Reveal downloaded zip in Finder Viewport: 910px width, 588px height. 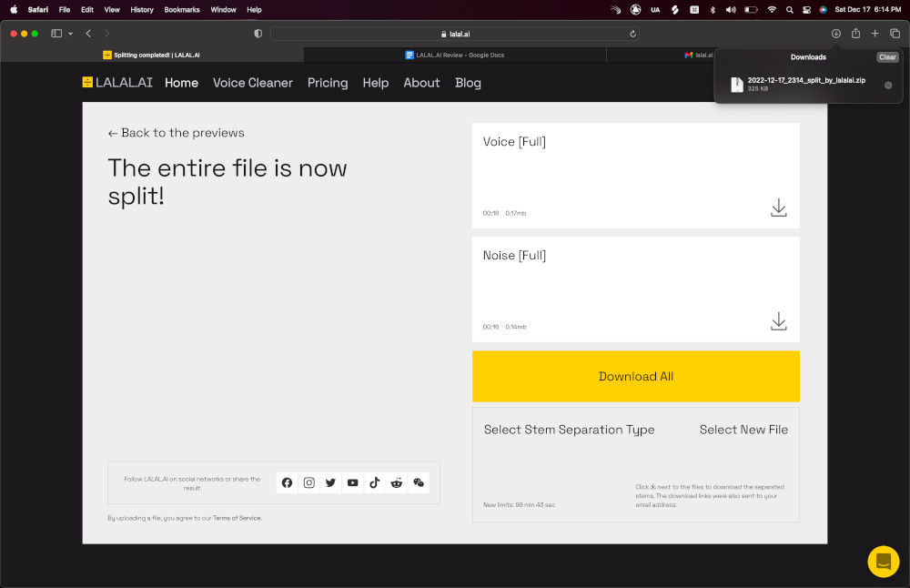pyautogui.click(x=888, y=86)
